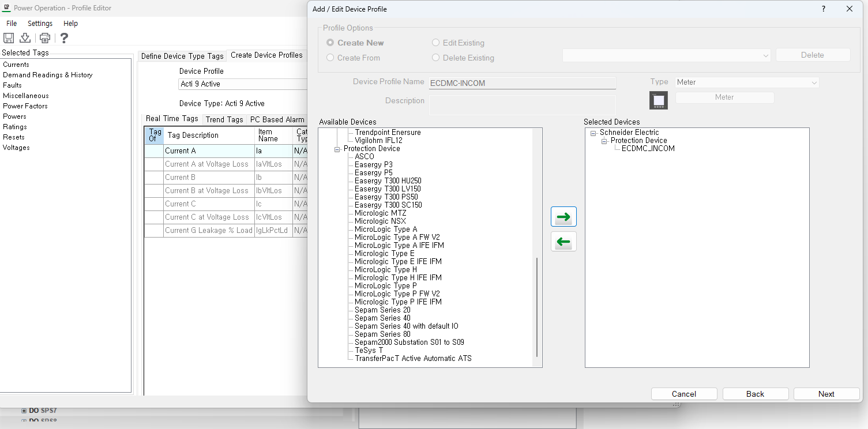The width and height of the screenshot is (868, 429).
Task: Select the Delete Existing radio button
Action: pos(436,58)
